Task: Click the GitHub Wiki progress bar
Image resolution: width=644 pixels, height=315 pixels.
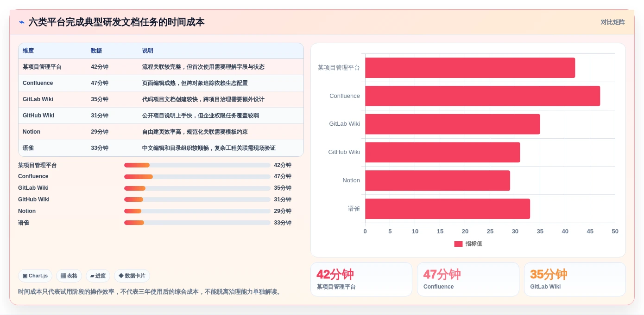Action: 197,199
